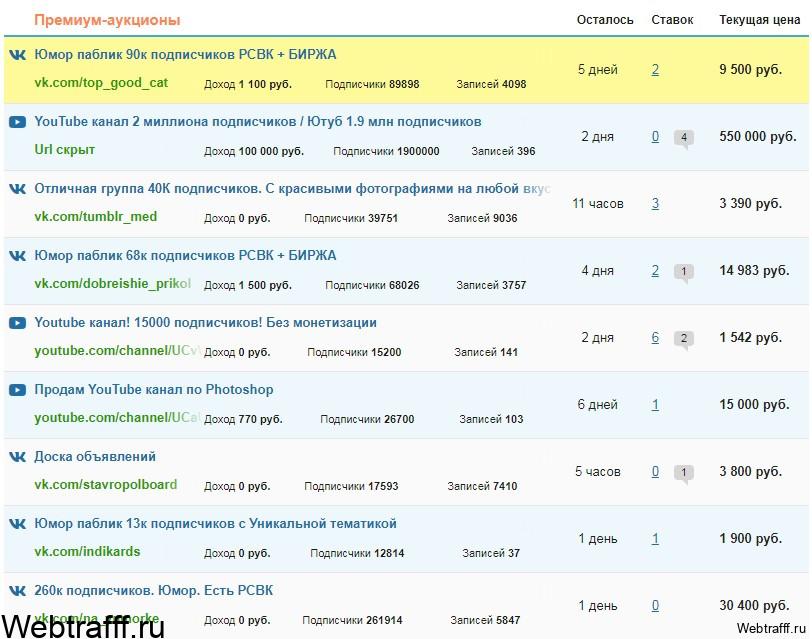
Task: Open bids count '2' on 14 983 руб. row
Action: (x=655, y=270)
